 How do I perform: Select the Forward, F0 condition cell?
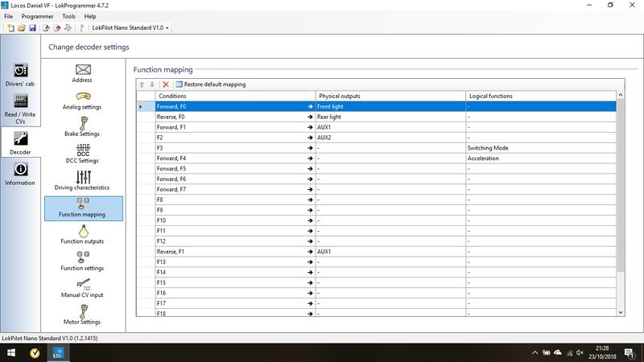(235, 106)
